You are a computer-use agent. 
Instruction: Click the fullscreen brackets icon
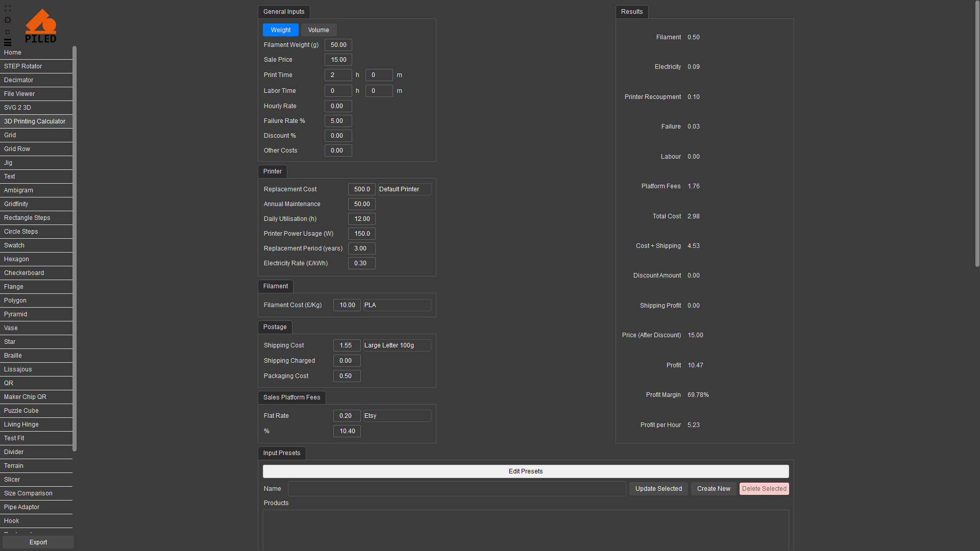pyautogui.click(x=8, y=9)
